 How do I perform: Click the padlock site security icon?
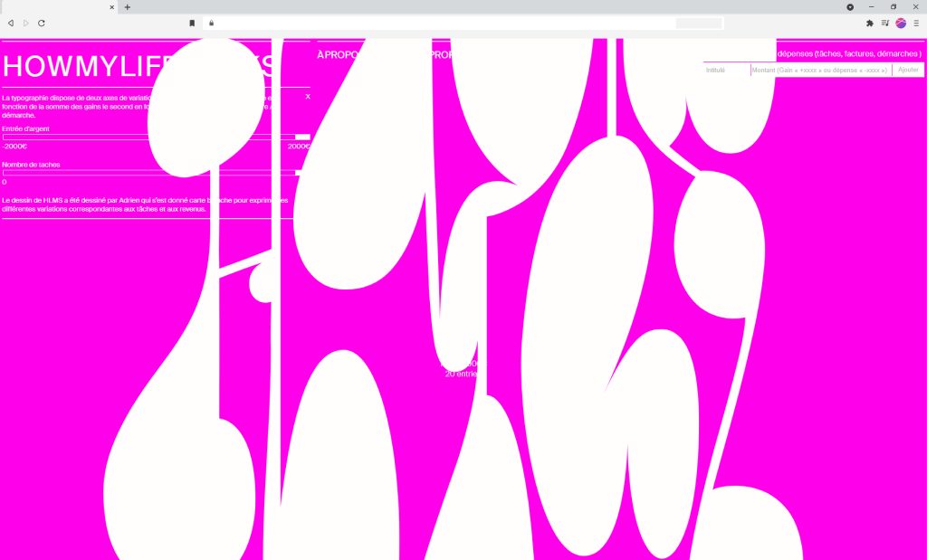pos(211,23)
